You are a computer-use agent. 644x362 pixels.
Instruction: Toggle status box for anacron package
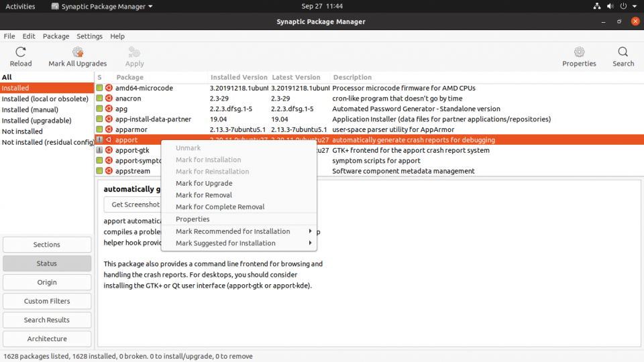tap(99, 98)
